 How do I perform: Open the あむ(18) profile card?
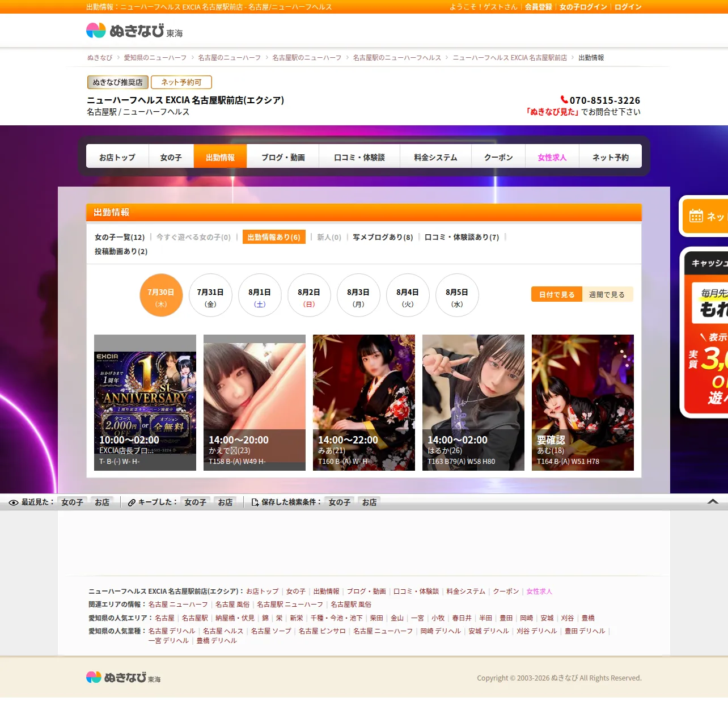click(x=583, y=403)
